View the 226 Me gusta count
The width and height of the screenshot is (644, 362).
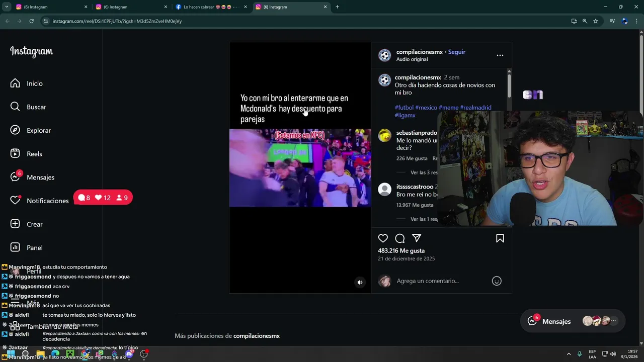tap(412, 158)
